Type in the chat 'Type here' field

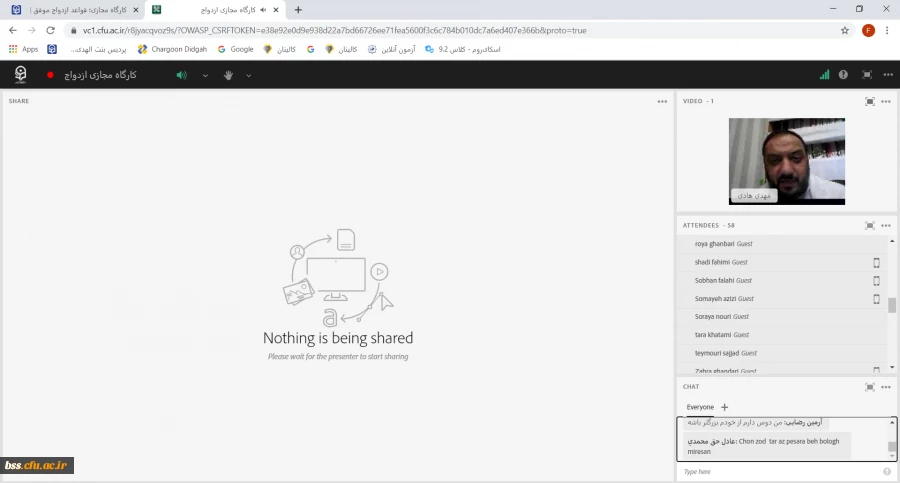pyautogui.click(x=780, y=471)
